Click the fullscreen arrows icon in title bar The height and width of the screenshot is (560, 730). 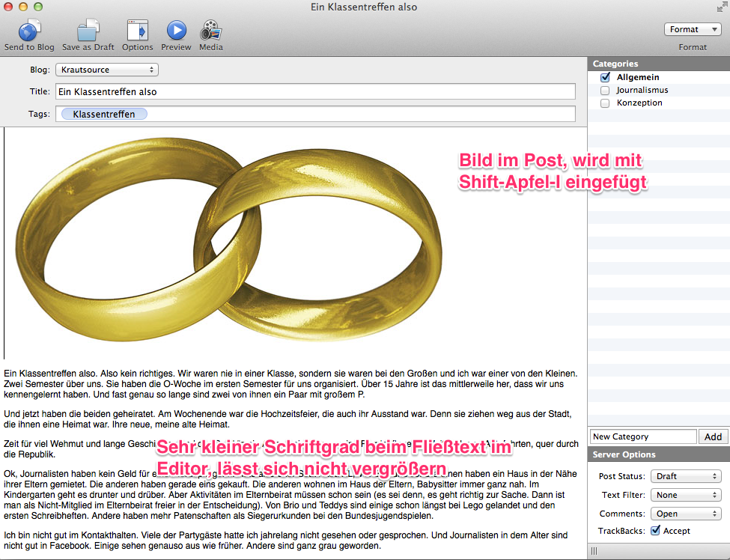coord(722,7)
